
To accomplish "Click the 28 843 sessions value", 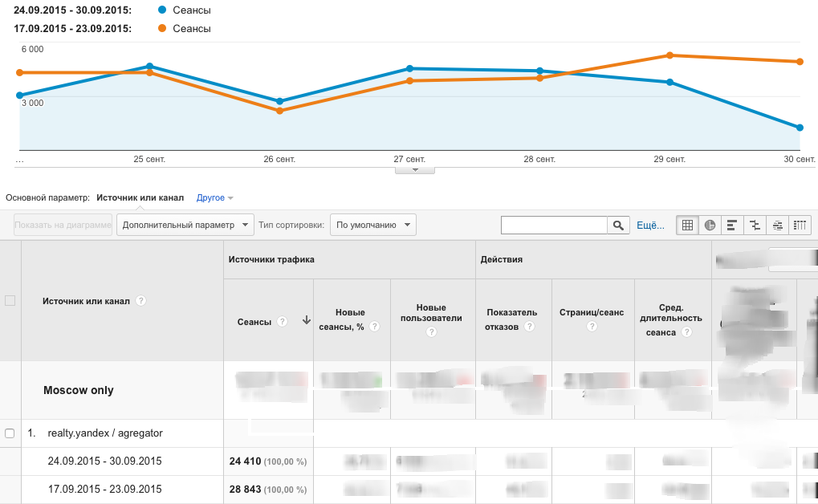I will 245,490.
